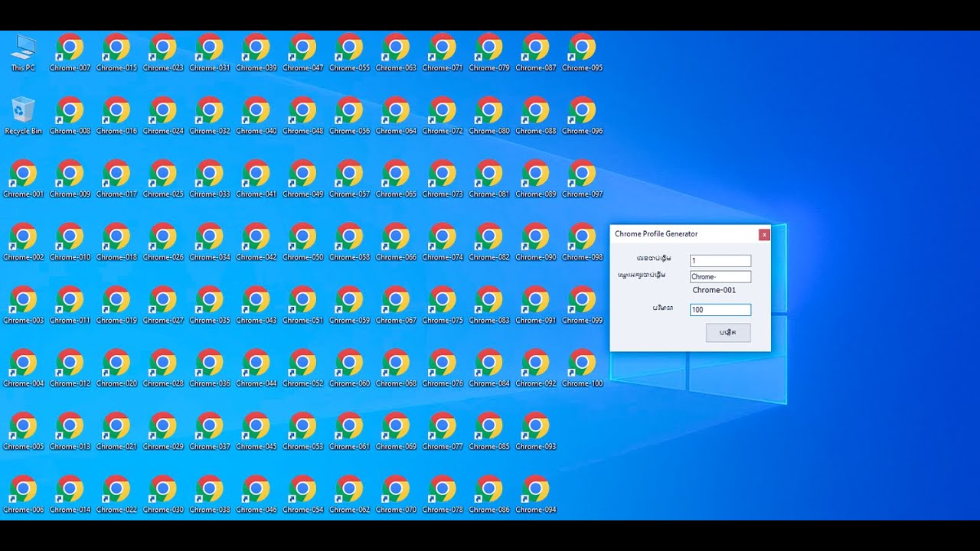The width and height of the screenshot is (980, 551).
Task: Click the name prefix field containing Chrome-
Action: click(720, 277)
